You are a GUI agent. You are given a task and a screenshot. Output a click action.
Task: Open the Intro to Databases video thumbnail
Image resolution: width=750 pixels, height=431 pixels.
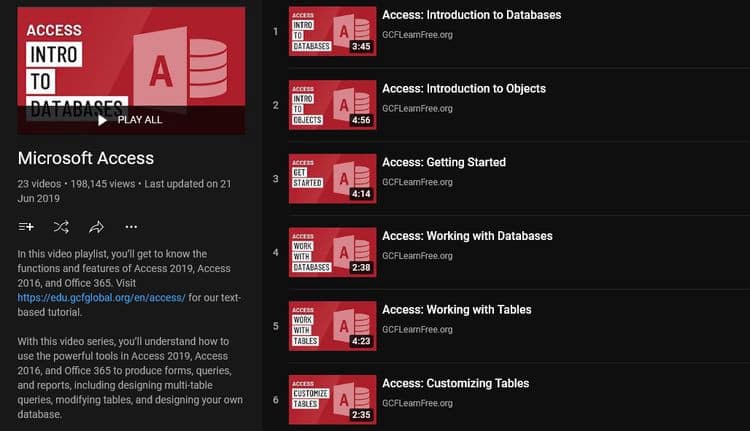pyautogui.click(x=332, y=31)
